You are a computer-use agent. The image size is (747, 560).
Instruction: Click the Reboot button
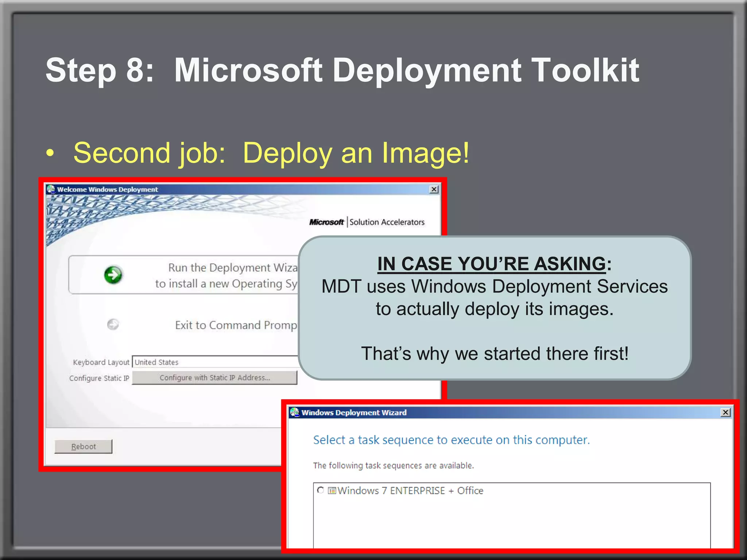pos(84,447)
